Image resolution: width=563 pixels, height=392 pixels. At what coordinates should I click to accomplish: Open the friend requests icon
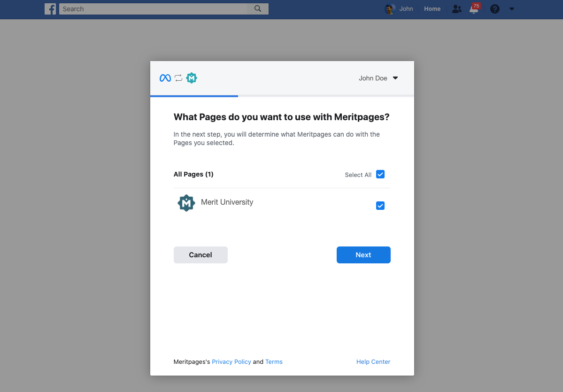456,9
